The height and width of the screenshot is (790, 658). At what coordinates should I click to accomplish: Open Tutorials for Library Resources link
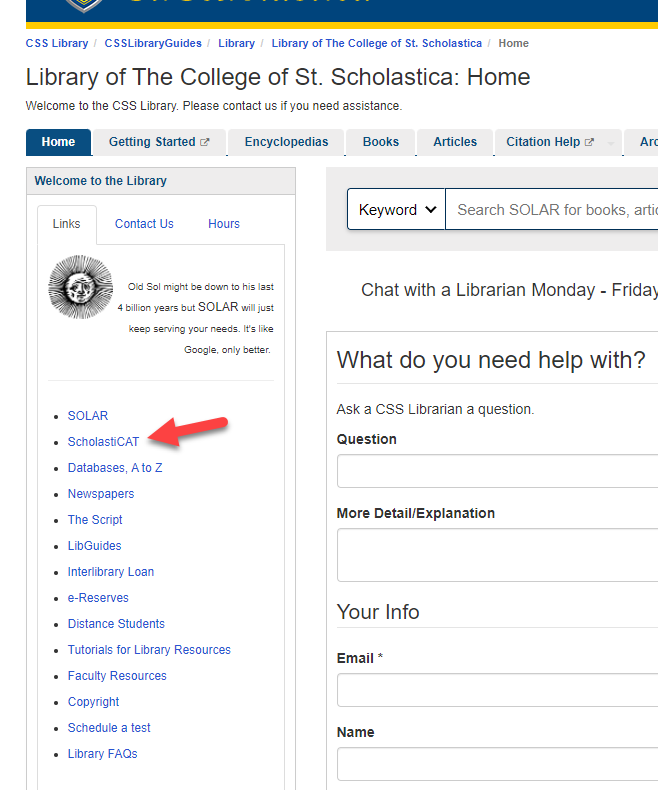(x=149, y=650)
